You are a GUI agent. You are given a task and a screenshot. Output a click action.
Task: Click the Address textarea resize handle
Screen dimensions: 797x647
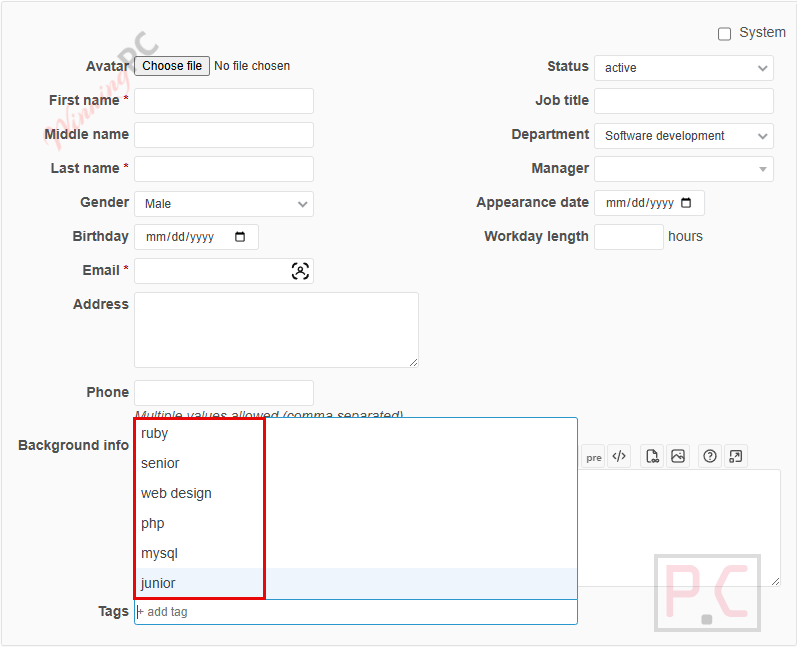coord(414,362)
